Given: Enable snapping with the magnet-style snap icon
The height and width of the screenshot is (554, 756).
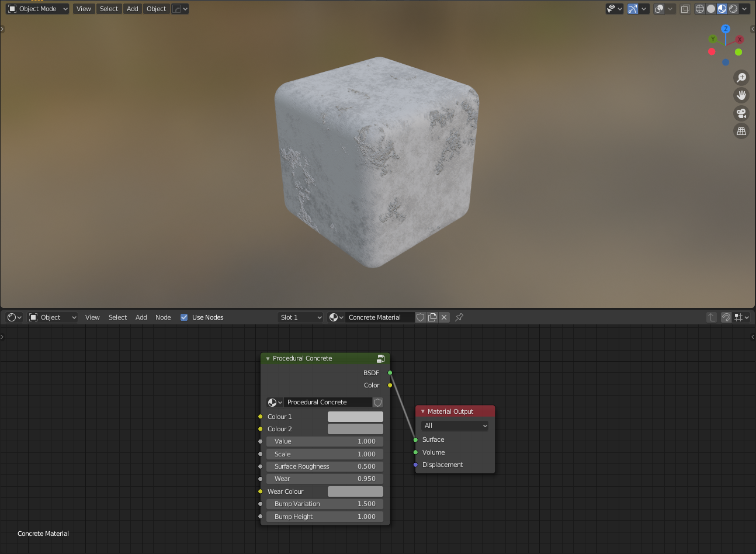Looking at the screenshot, I should pos(726,317).
